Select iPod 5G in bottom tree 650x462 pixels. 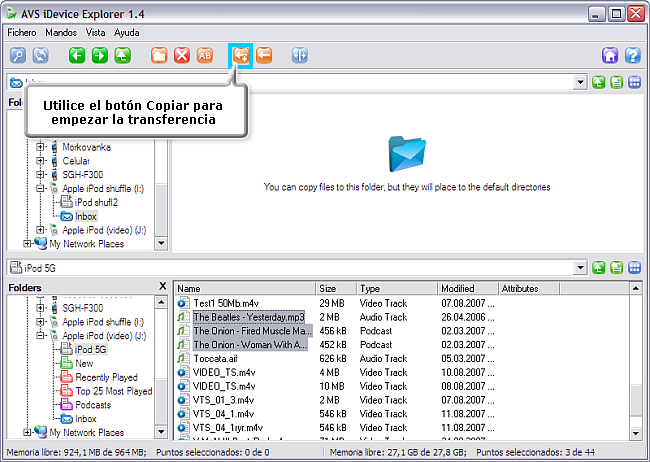90,350
